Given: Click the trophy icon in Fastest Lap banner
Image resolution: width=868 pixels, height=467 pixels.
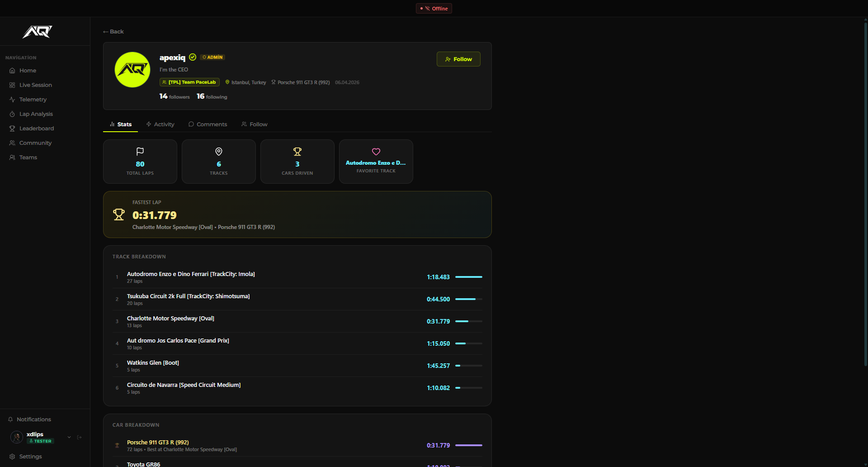Looking at the screenshot, I should click(x=119, y=214).
